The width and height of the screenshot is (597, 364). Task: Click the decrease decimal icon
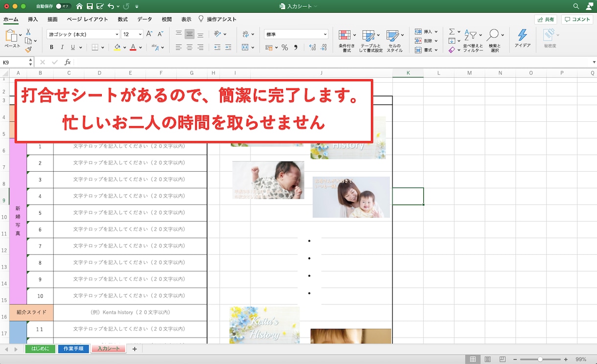coord(323,47)
